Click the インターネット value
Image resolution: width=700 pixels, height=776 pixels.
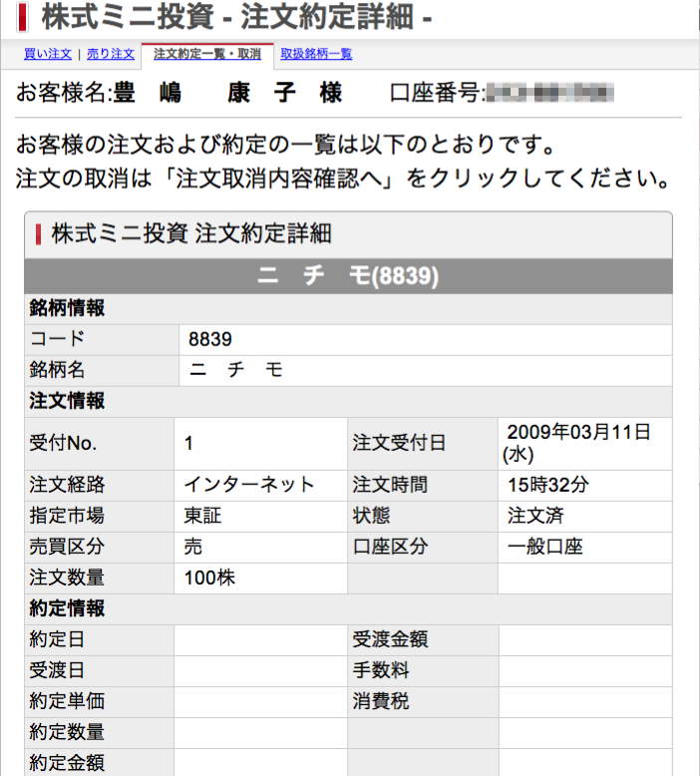[x=249, y=485]
